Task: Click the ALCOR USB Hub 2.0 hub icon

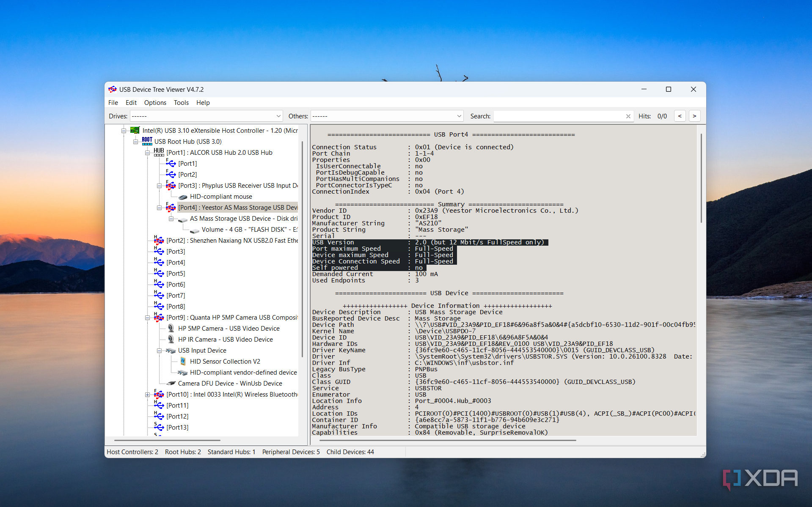Action: tap(159, 152)
